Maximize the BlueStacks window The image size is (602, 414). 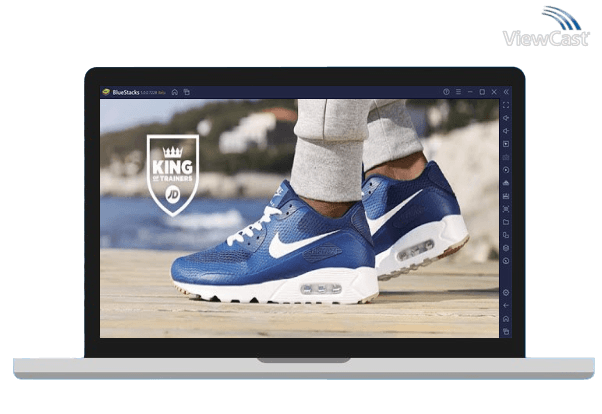(x=482, y=92)
